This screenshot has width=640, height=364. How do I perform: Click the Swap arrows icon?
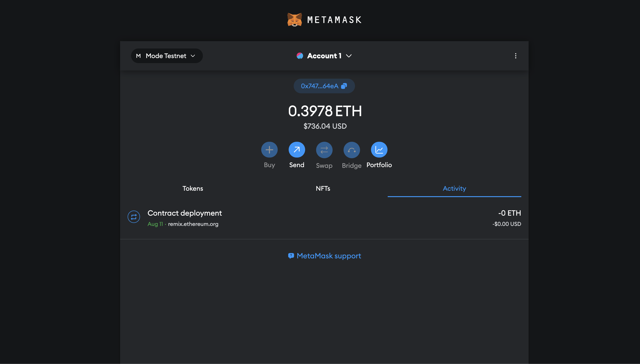pos(324,150)
